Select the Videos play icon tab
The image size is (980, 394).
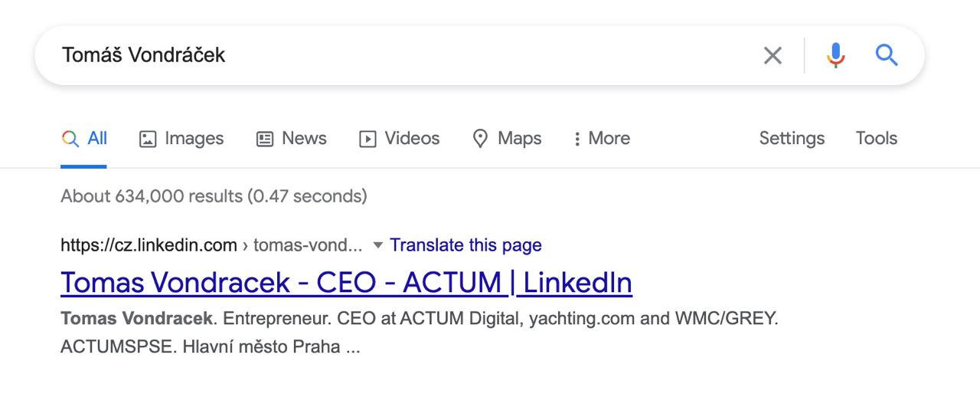click(400, 139)
